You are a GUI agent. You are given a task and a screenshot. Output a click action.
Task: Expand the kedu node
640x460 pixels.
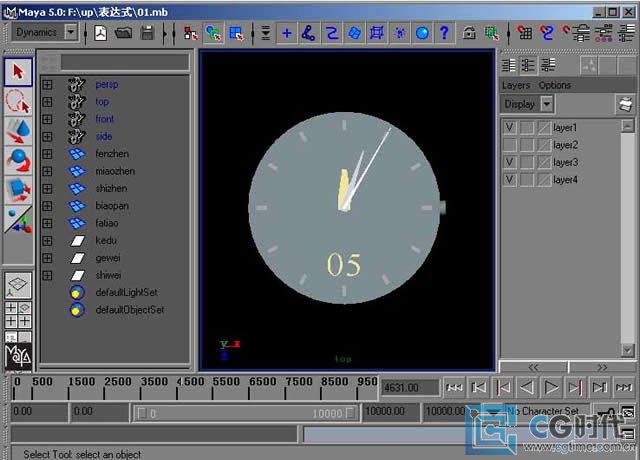click(47, 241)
